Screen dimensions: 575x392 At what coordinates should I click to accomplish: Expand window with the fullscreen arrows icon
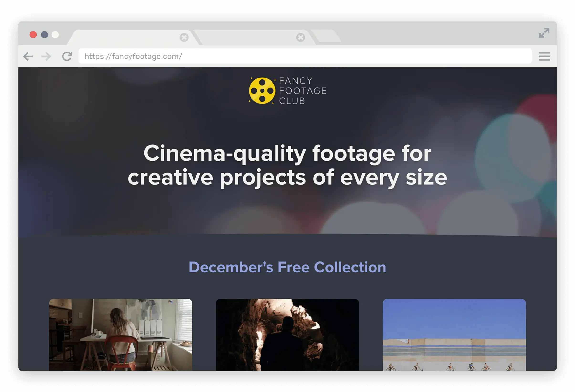[544, 33]
